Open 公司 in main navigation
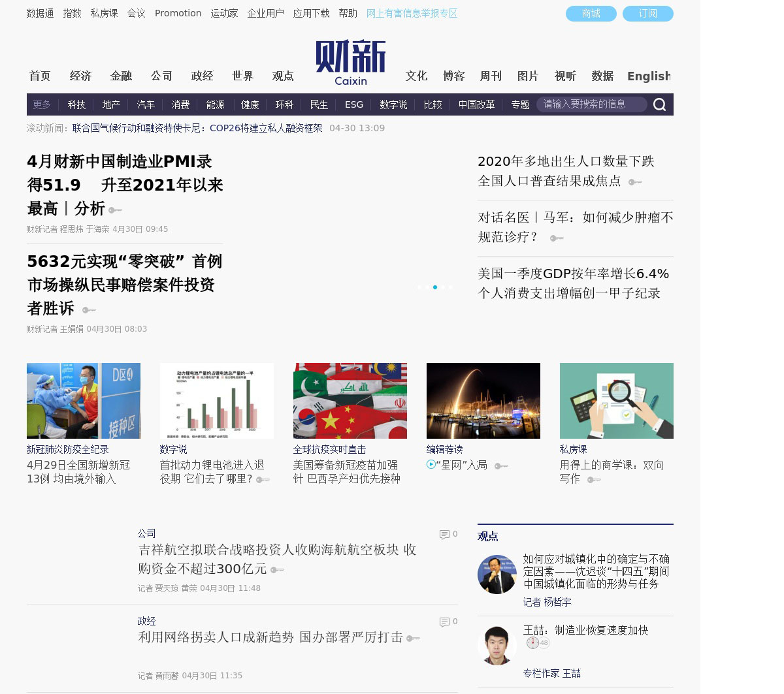The image size is (784, 694). click(162, 76)
